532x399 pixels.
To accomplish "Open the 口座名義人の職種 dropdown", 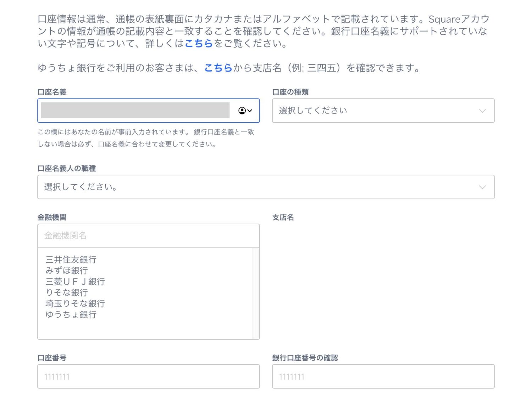I will pyautogui.click(x=266, y=187).
